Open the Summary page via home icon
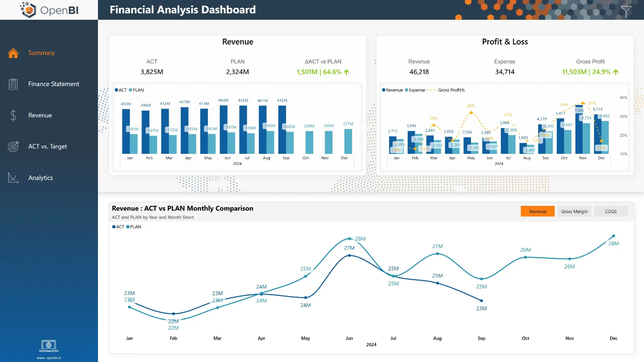The height and width of the screenshot is (362, 644). tap(13, 53)
